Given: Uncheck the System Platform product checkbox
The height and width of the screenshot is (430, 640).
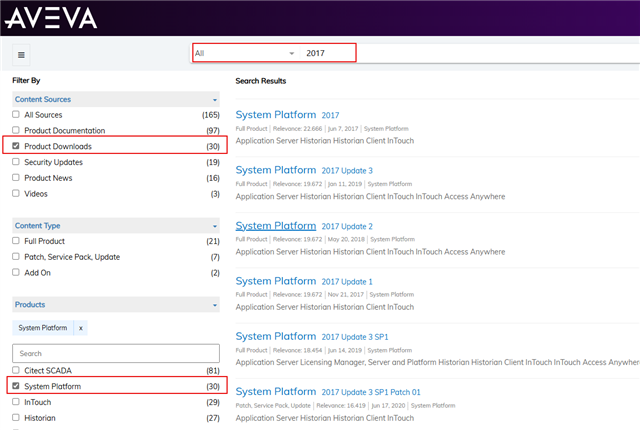Looking at the screenshot, I should [16, 386].
